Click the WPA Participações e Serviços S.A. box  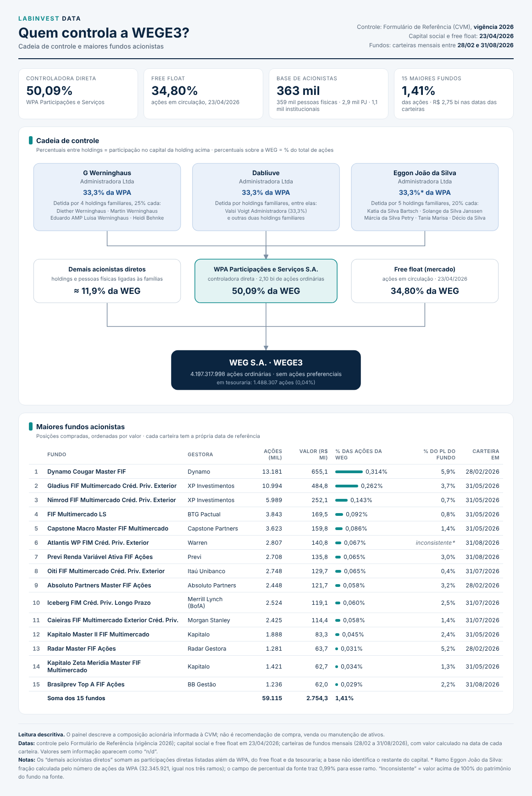pos(266,281)
